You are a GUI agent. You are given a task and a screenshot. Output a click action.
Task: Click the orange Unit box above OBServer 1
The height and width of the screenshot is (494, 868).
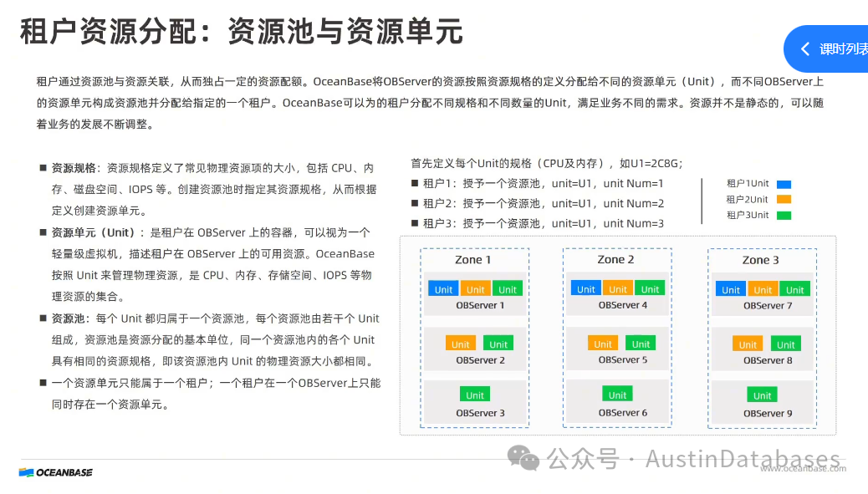click(x=476, y=289)
